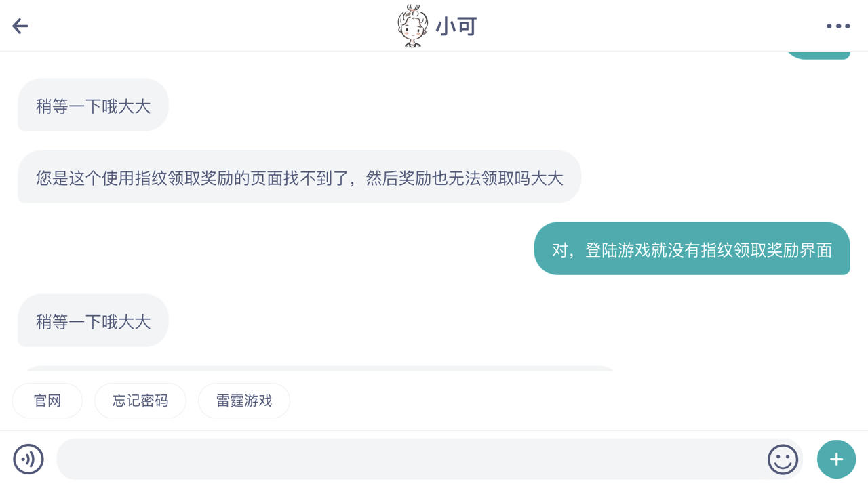868x488 pixels.
Task: Tap the 稍等一下哦大大 message below the teal reply
Action: point(93,321)
